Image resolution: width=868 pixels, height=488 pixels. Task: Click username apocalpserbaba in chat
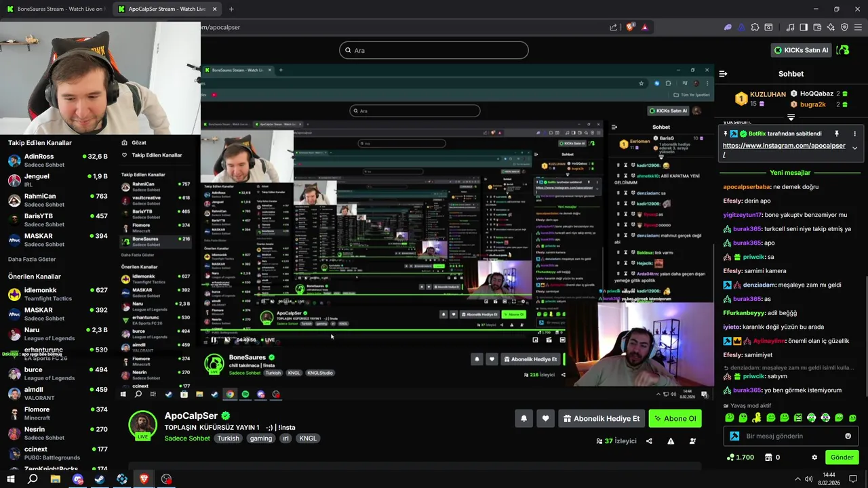coord(747,186)
